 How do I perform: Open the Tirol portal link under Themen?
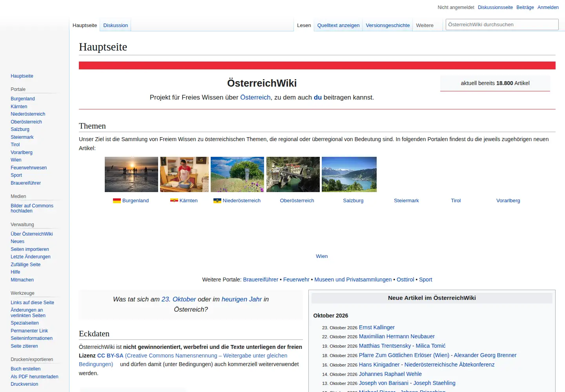click(x=456, y=201)
